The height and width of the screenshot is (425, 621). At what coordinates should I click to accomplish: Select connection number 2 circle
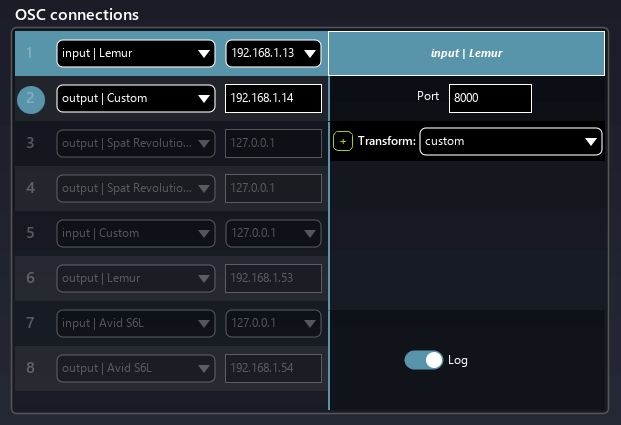coord(31,98)
